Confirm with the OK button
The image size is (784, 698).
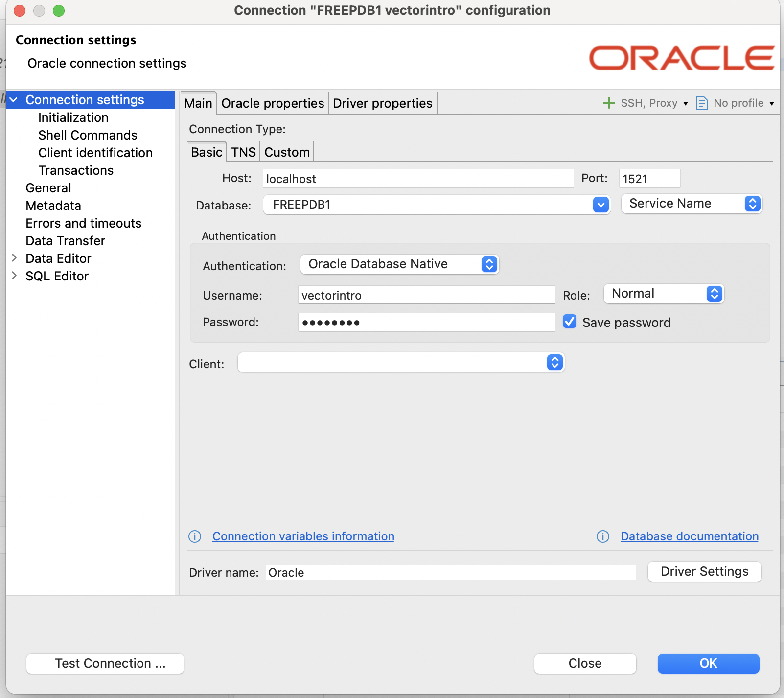click(709, 664)
